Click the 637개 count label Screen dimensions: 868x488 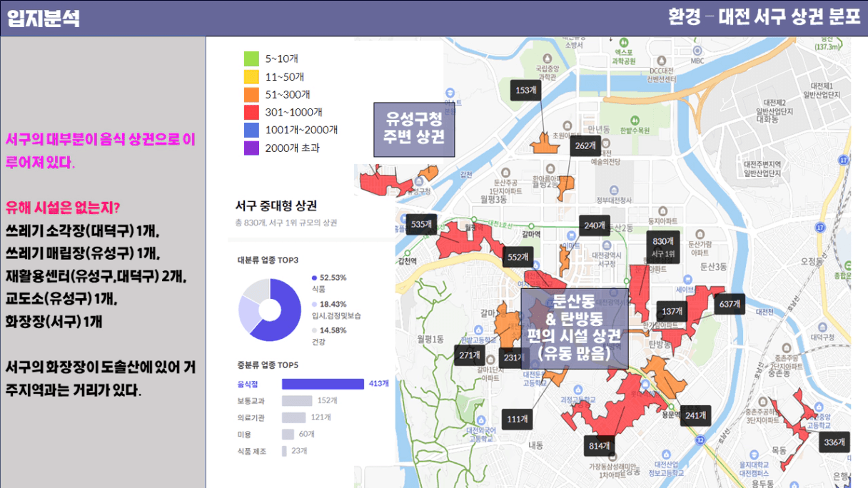pyautogui.click(x=730, y=304)
